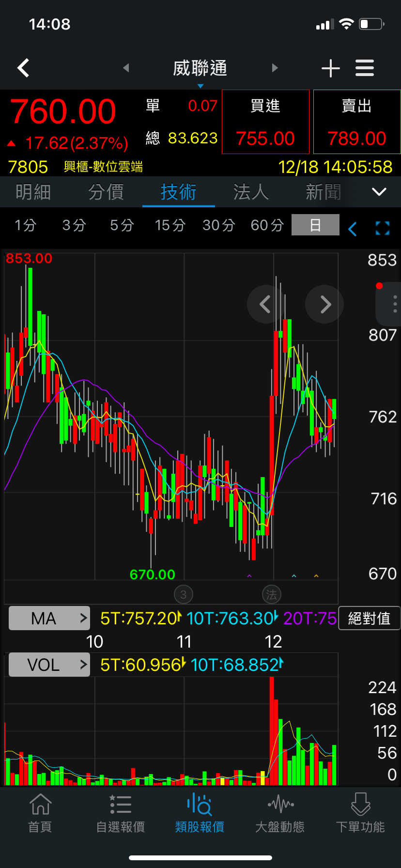The height and width of the screenshot is (868, 401).
Task: Add stock with the plus icon
Action: (x=331, y=68)
